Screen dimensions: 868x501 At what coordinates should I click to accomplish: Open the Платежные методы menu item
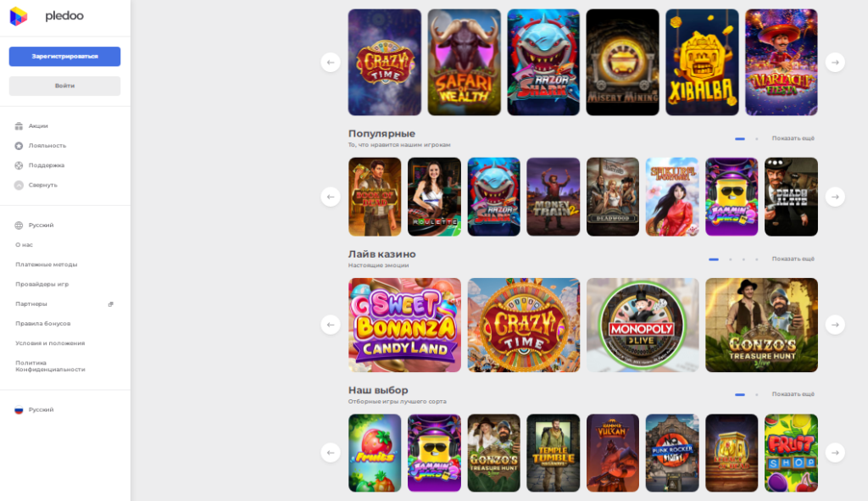47,264
